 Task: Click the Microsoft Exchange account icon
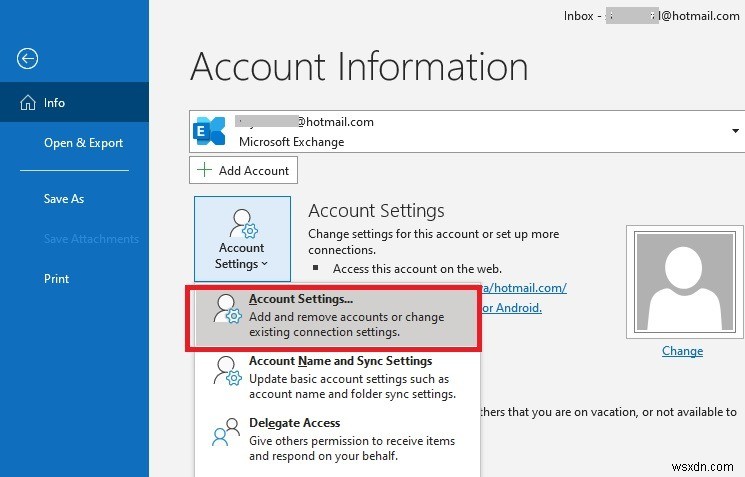(x=210, y=131)
